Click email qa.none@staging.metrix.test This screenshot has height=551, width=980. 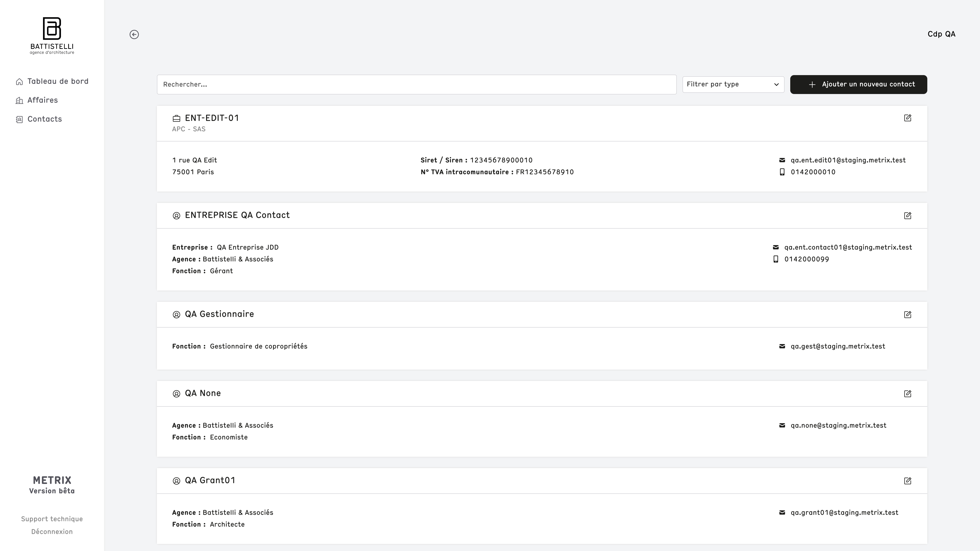coord(838,425)
